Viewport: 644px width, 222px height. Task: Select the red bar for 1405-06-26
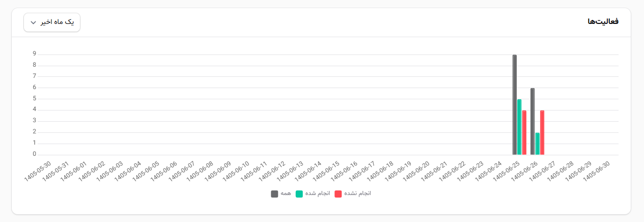click(542, 132)
